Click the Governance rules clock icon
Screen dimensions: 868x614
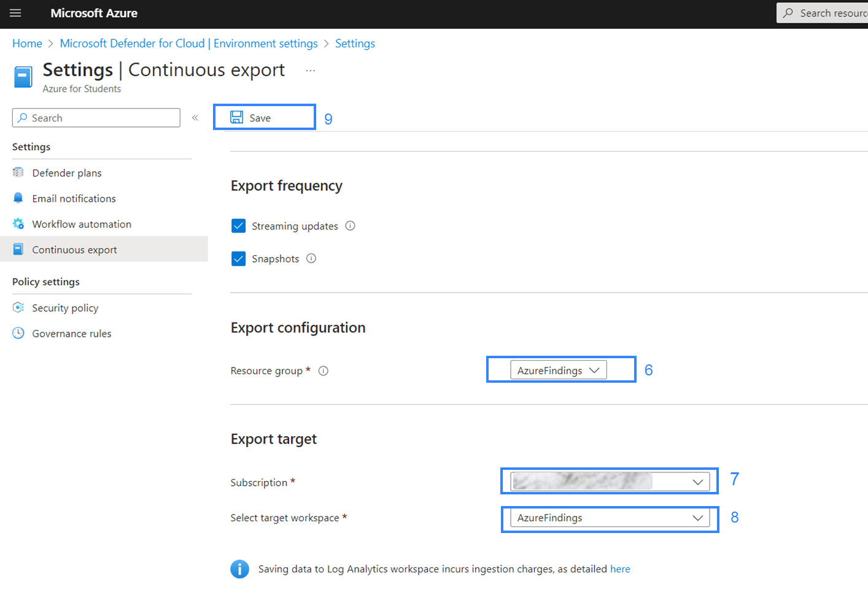(18, 333)
